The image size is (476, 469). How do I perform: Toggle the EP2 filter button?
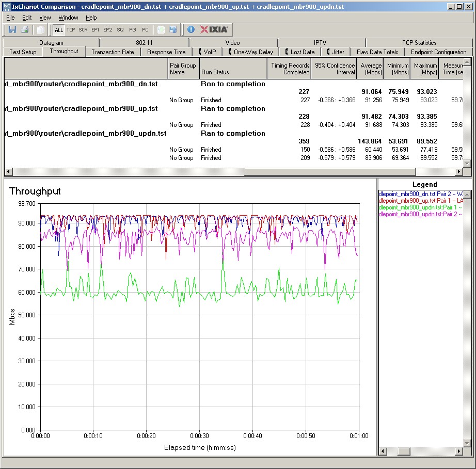108,30
